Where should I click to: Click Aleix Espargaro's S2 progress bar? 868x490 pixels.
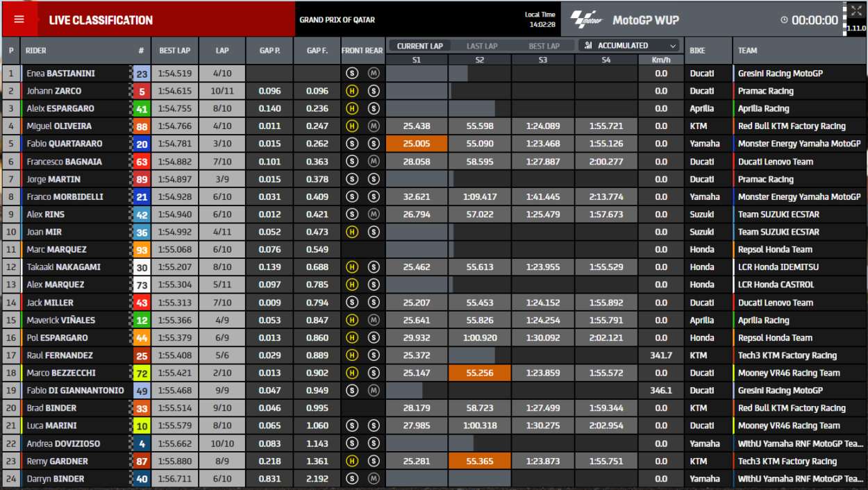pyautogui.click(x=471, y=109)
